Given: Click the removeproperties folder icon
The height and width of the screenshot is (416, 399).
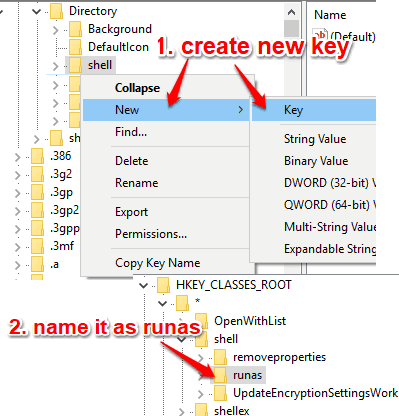Looking at the screenshot, I should [220, 357].
